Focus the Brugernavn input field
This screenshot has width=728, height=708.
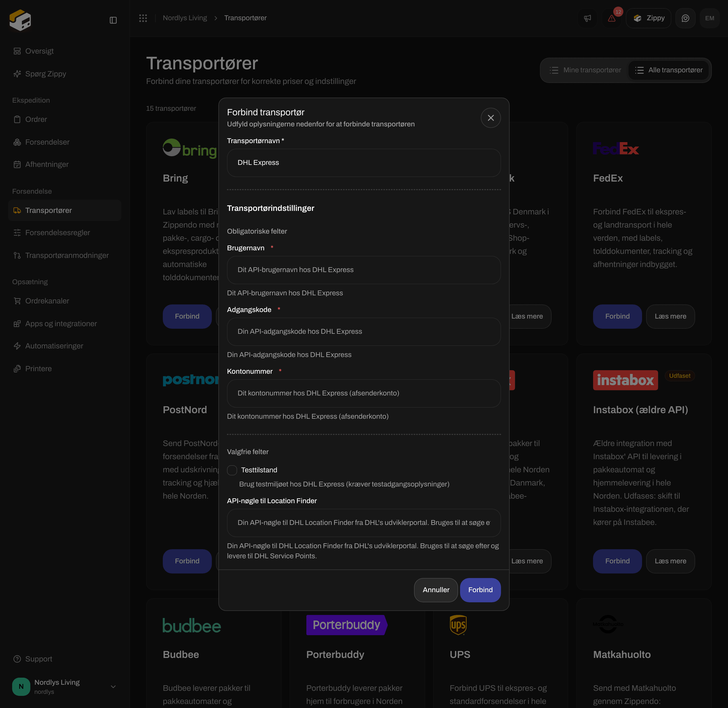pos(364,270)
